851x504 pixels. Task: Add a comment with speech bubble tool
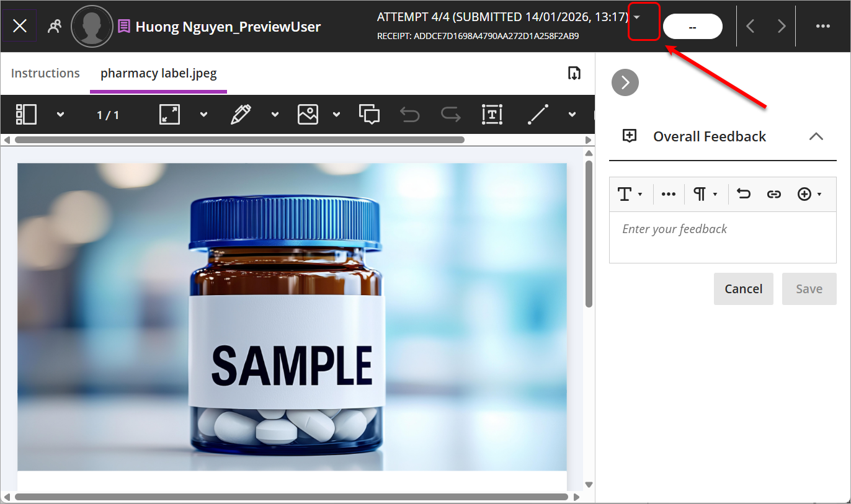[x=370, y=114]
